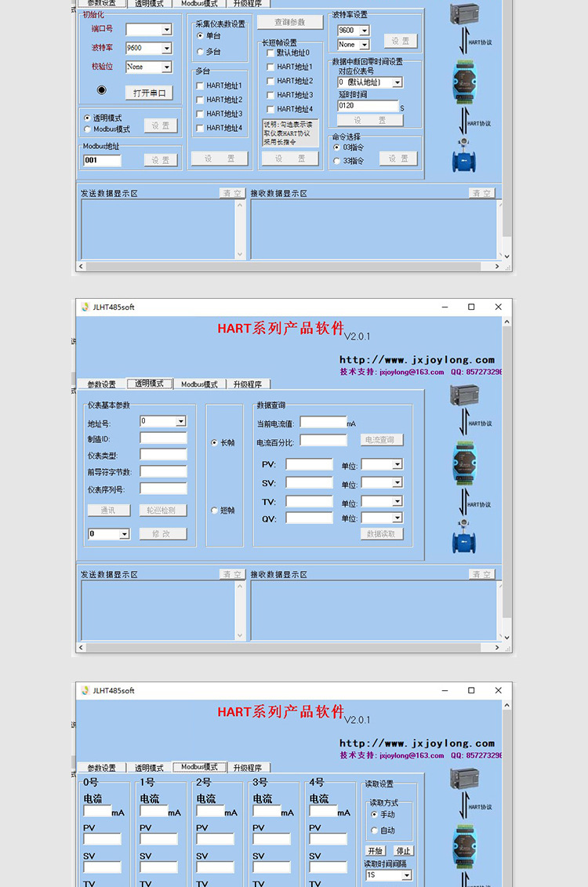Check 默认地址0 in 长短帧设置
This screenshot has height=887, width=588.
pos(270,53)
